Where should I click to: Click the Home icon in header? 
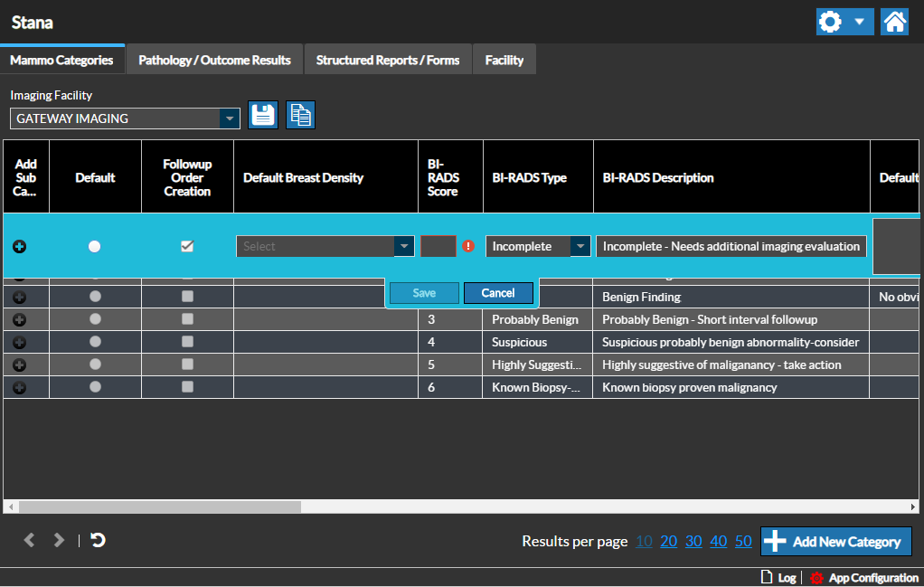pyautogui.click(x=894, y=22)
